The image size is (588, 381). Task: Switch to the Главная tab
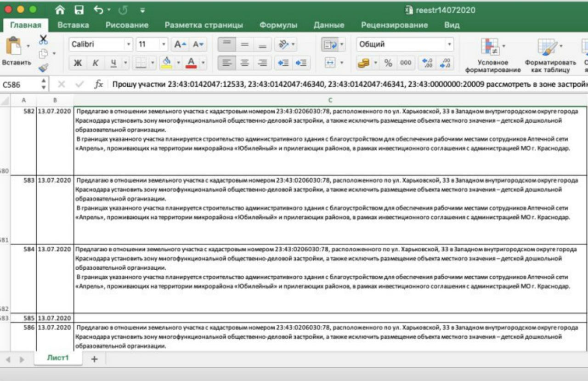[26, 25]
